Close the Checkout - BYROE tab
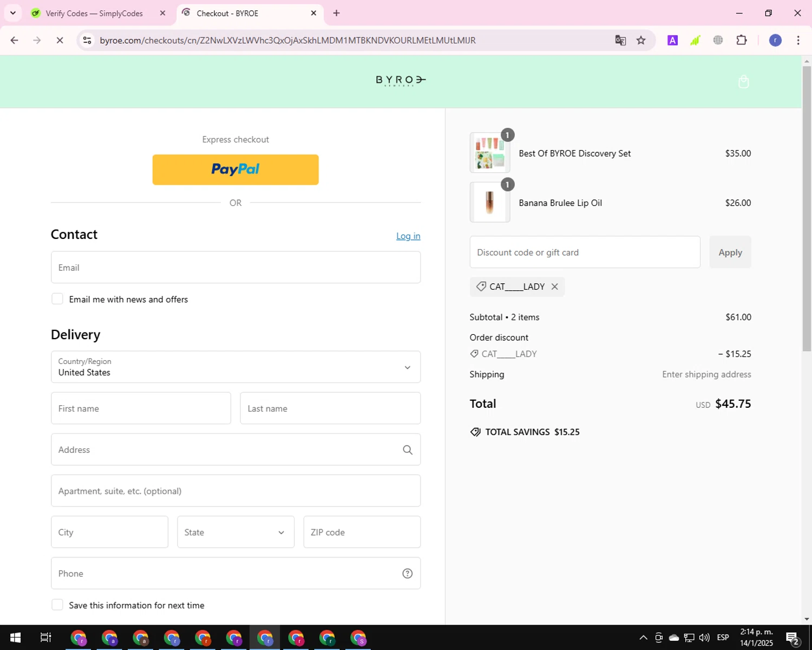Screen dimensions: 812x650 click(x=313, y=13)
